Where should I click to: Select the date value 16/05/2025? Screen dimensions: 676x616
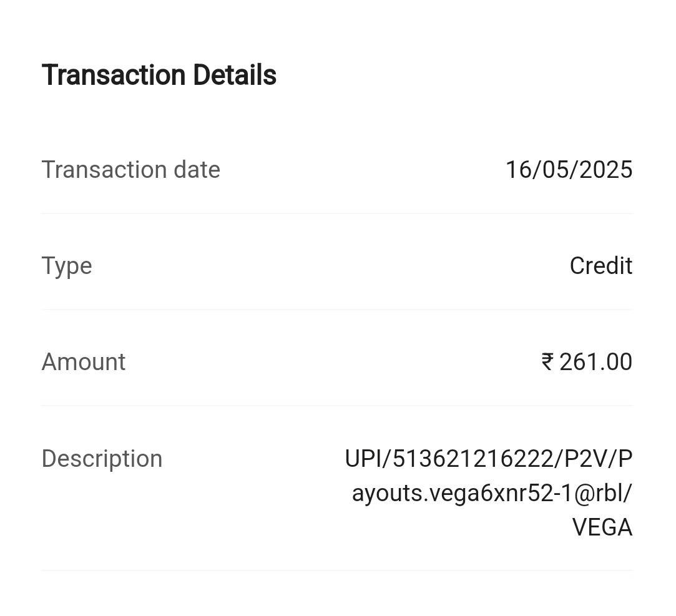tap(569, 169)
